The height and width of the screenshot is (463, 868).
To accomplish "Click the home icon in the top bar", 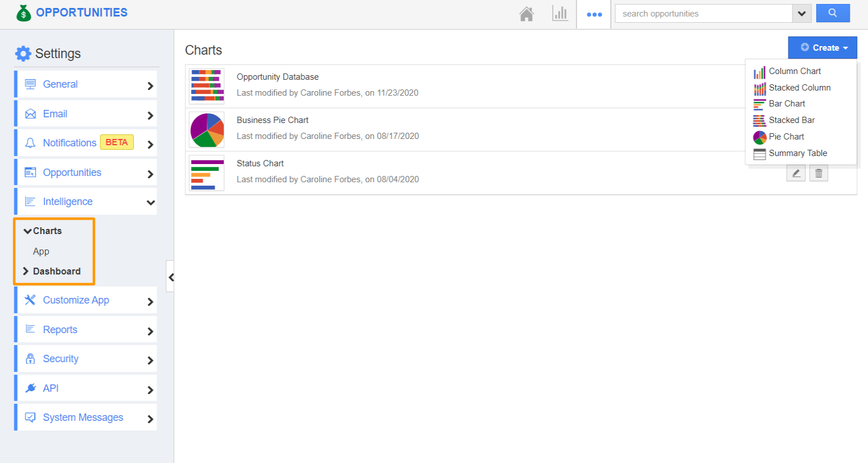I will (x=526, y=13).
